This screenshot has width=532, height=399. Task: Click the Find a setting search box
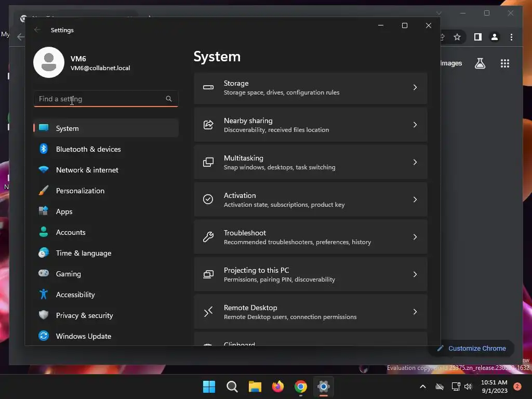[106, 99]
